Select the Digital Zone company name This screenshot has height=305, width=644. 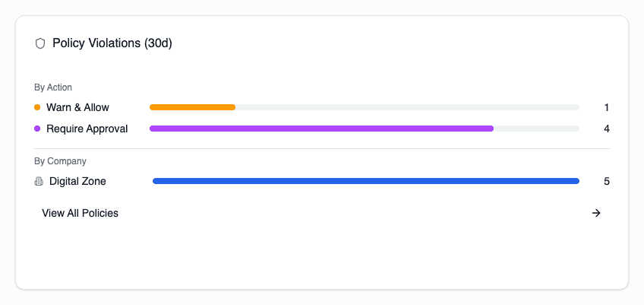pos(77,181)
